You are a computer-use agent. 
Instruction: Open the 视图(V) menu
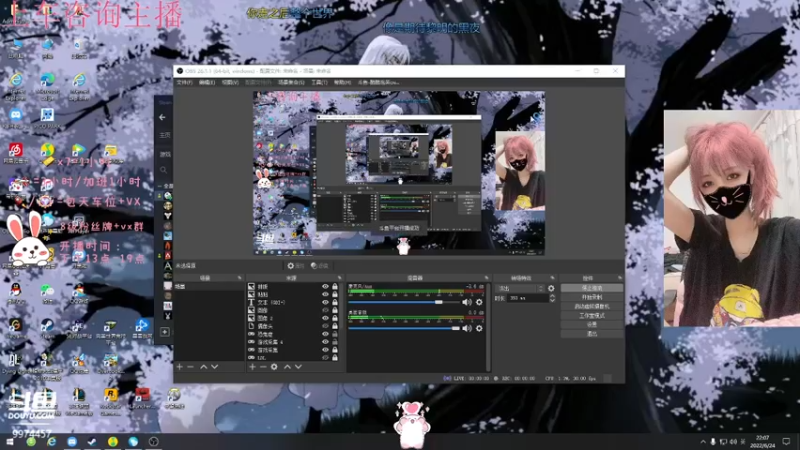[x=230, y=82]
